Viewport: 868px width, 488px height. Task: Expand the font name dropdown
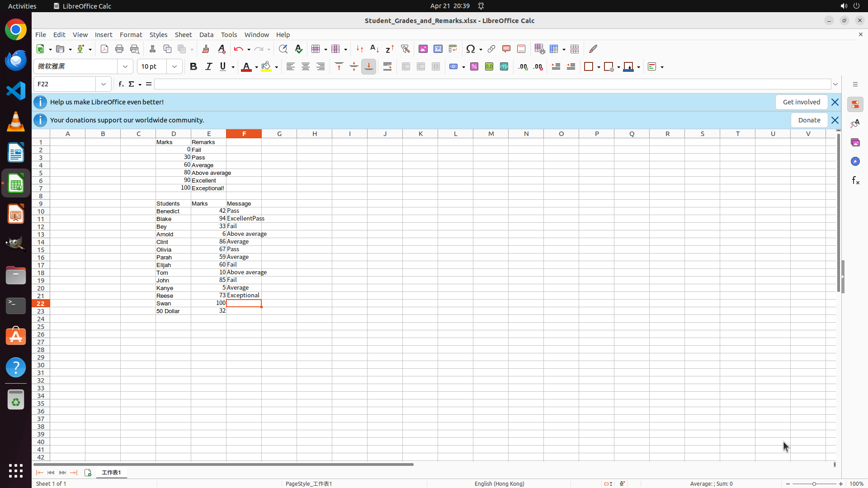(x=125, y=66)
